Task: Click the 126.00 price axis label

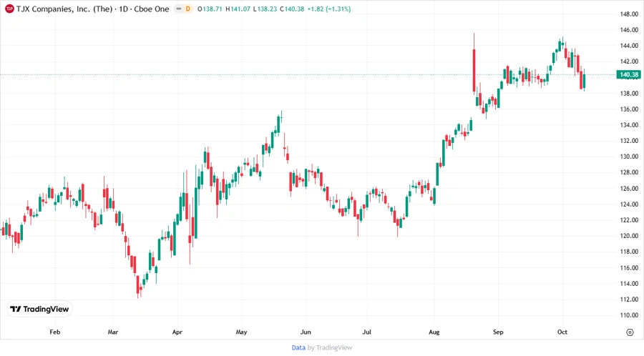Action: (629, 188)
